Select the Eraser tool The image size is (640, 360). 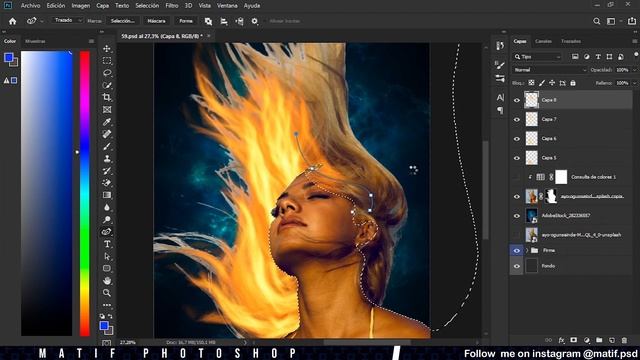[x=107, y=183]
